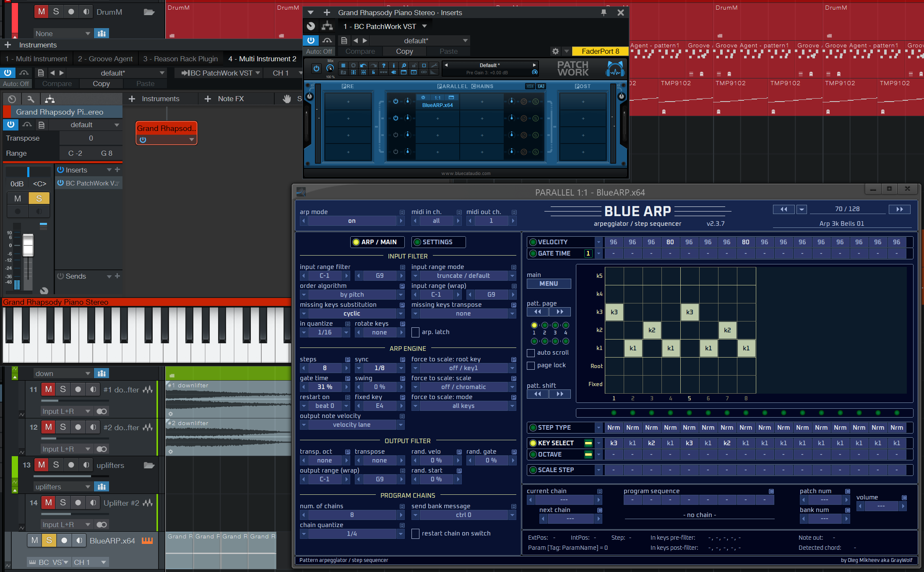
Task: Open PatchWork help question mark icon
Action: pos(383,65)
